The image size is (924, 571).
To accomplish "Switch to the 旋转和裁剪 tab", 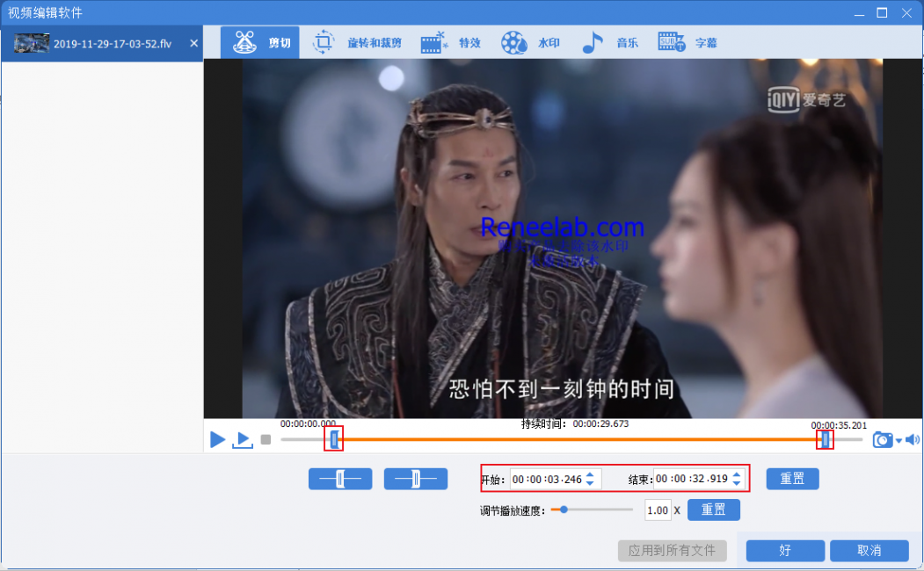I will click(357, 42).
